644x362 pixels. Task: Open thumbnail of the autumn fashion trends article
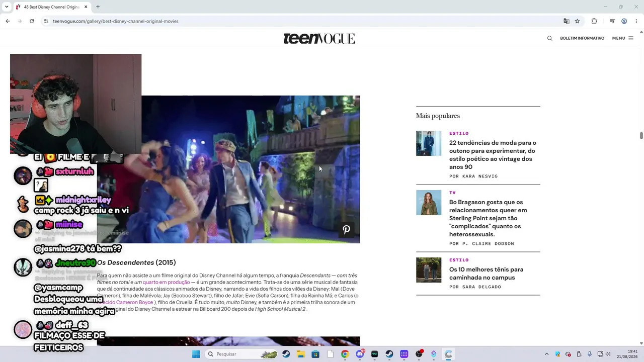click(x=429, y=143)
